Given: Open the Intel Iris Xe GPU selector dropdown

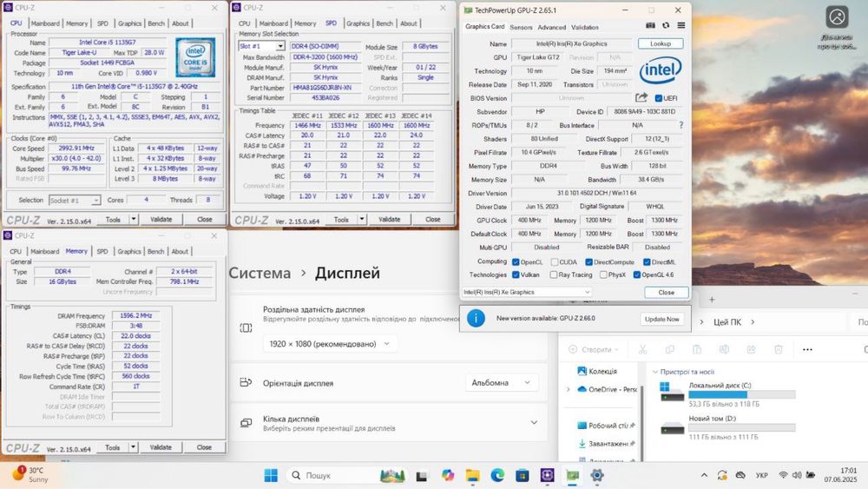Looking at the screenshot, I should (x=527, y=292).
